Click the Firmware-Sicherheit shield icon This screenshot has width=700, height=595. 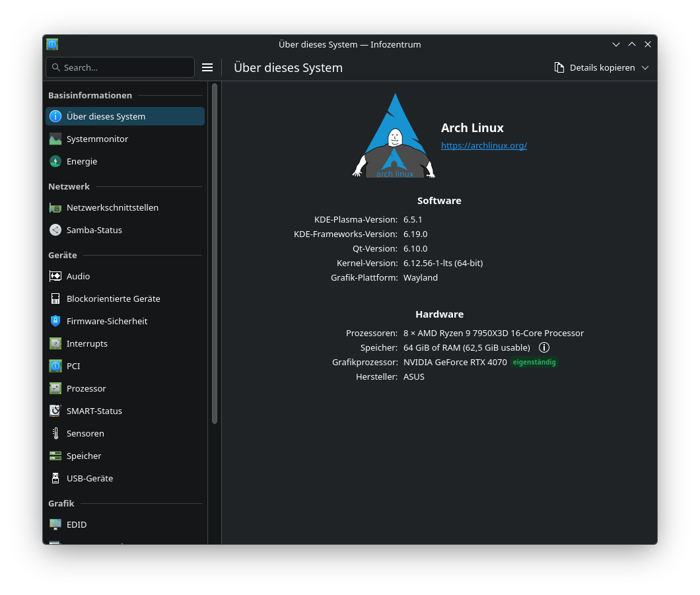[x=55, y=322]
